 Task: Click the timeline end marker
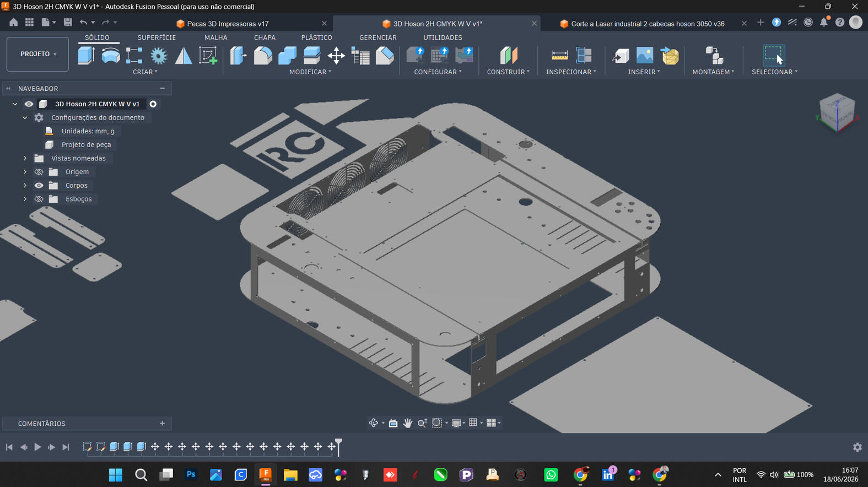(338, 446)
